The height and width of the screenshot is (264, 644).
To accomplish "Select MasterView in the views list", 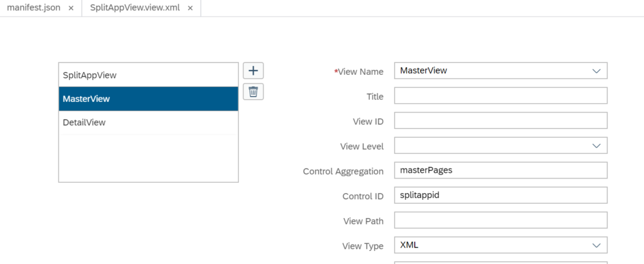I will pos(148,99).
